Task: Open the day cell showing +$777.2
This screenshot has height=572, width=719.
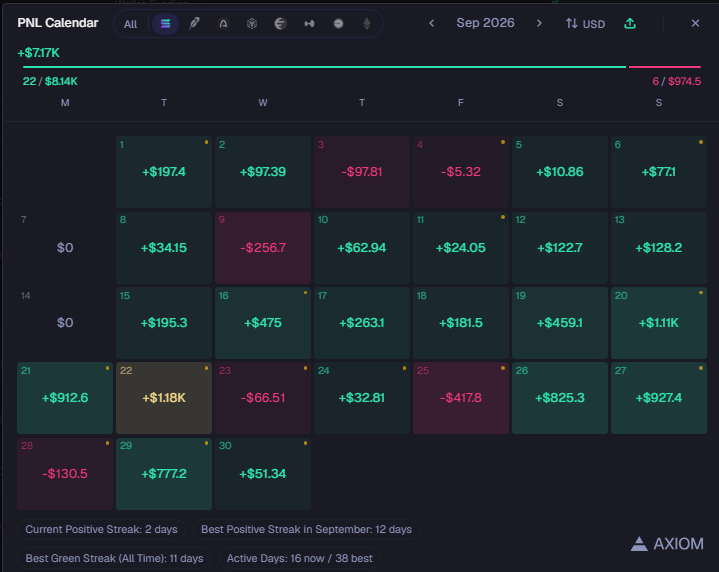Action: click(x=164, y=474)
